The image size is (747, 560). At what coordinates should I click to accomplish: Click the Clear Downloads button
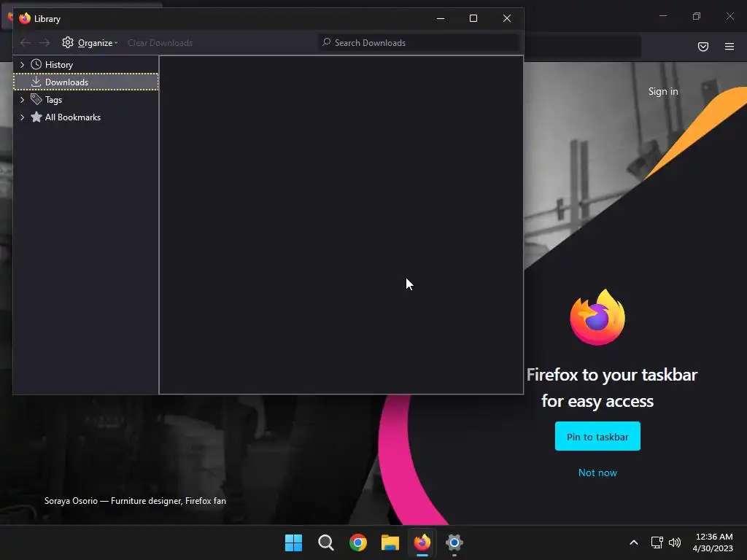pos(160,43)
